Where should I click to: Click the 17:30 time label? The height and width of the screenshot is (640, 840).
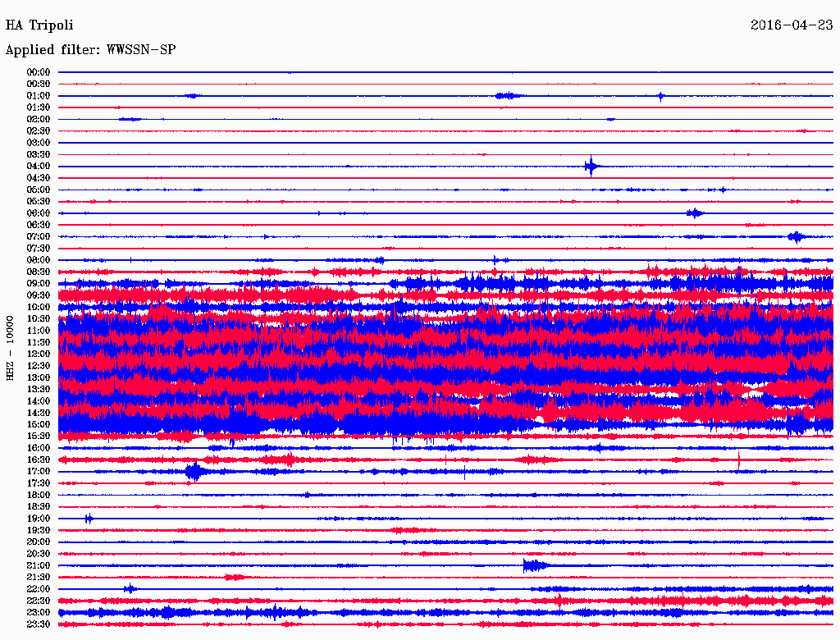tap(39, 483)
